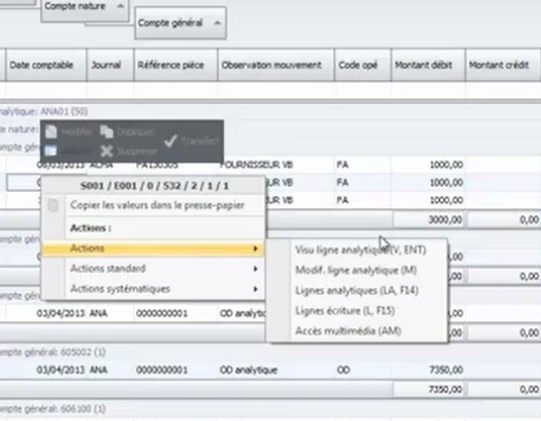This screenshot has height=421, width=541.
Task: Choose Modif. ligne analytique (M)
Action: pos(356,270)
